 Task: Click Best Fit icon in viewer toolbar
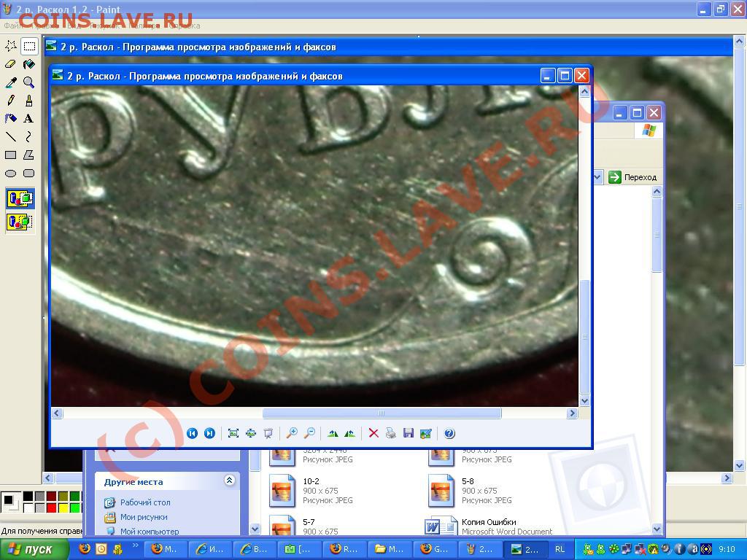pos(233,433)
